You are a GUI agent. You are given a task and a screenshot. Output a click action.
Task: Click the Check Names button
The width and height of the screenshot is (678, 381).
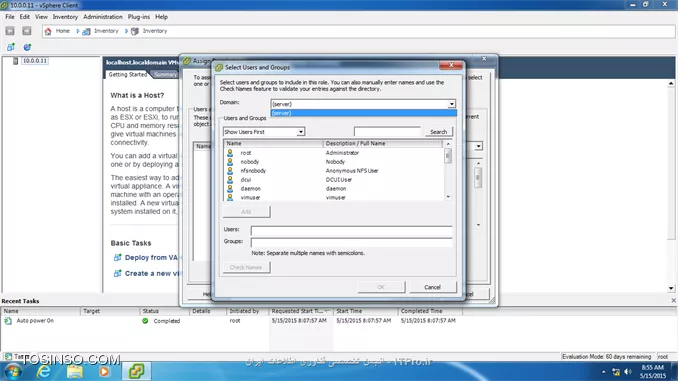(246, 267)
